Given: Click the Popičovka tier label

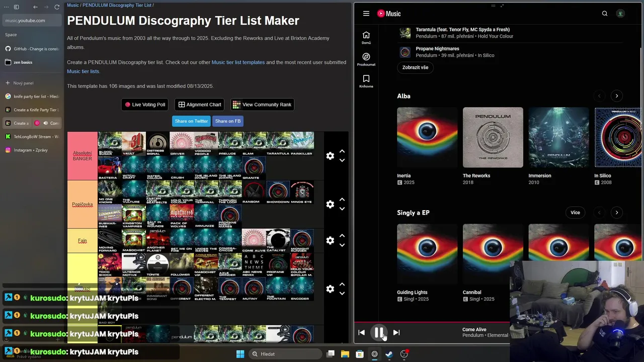Looking at the screenshot, I should 82,205.
